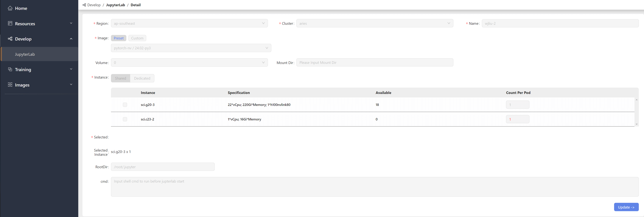
Task: Open the Training menu item
Action: pos(39,69)
